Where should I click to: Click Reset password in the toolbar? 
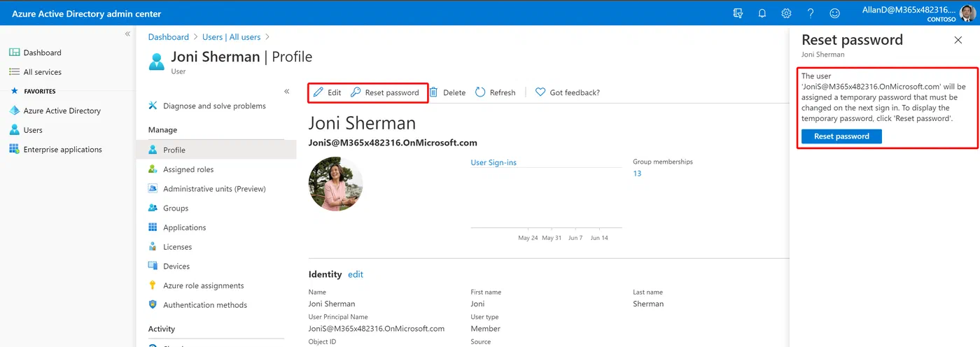click(385, 92)
